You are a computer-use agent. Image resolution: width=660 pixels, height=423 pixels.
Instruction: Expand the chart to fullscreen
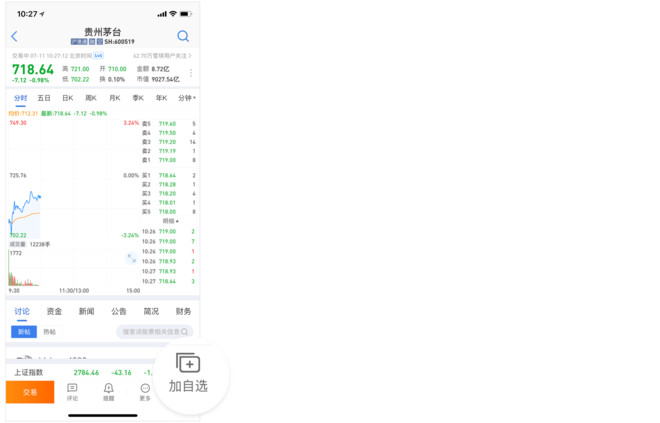pos(132,258)
